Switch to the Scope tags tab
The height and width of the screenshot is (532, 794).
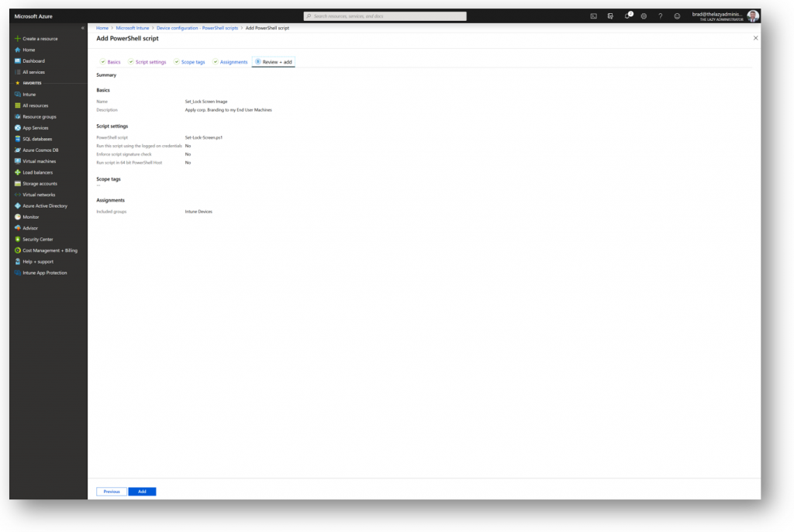click(189, 62)
